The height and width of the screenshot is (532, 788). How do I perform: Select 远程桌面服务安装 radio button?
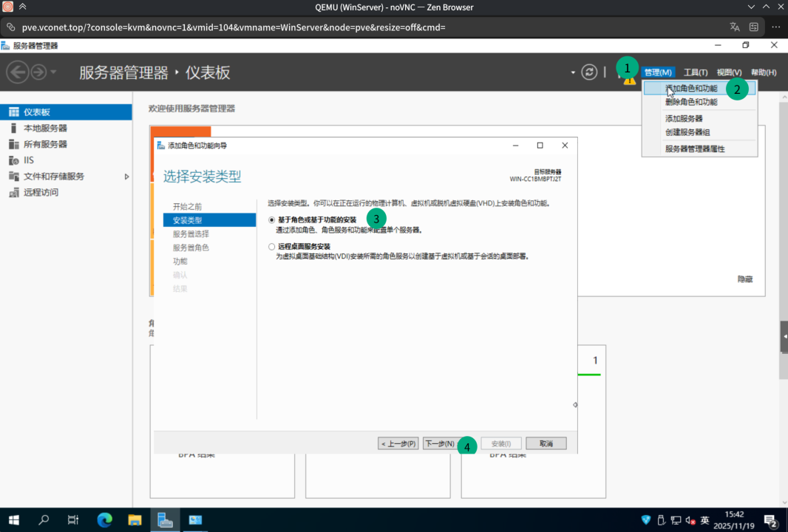pyautogui.click(x=271, y=247)
